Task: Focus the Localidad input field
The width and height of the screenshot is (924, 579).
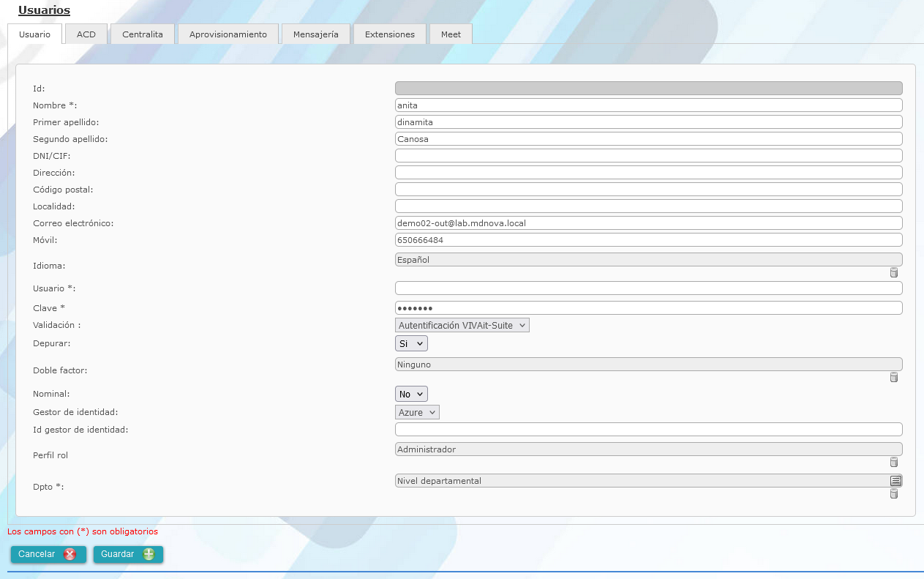Action: click(x=648, y=206)
